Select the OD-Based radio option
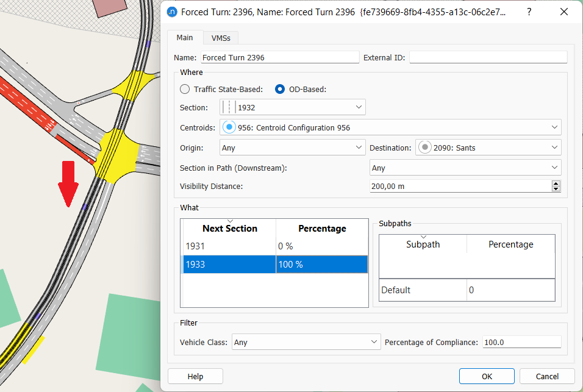The height and width of the screenshot is (392, 583). tap(280, 89)
